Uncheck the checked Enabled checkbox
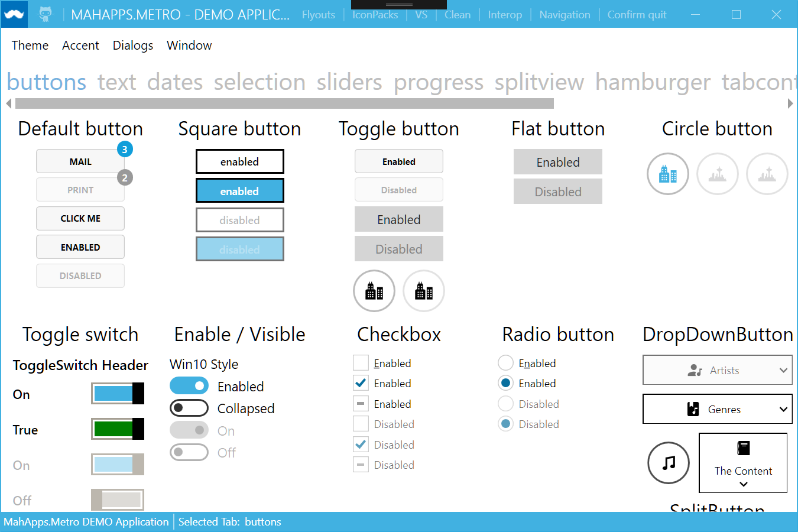The height and width of the screenshot is (532, 798). [x=361, y=383]
